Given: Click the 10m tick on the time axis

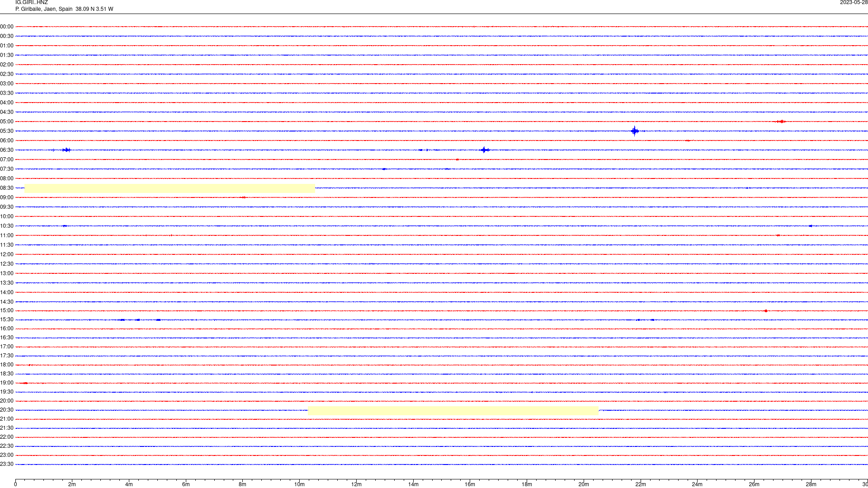Looking at the screenshot, I should pyautogui.click(x=299, y=484).
